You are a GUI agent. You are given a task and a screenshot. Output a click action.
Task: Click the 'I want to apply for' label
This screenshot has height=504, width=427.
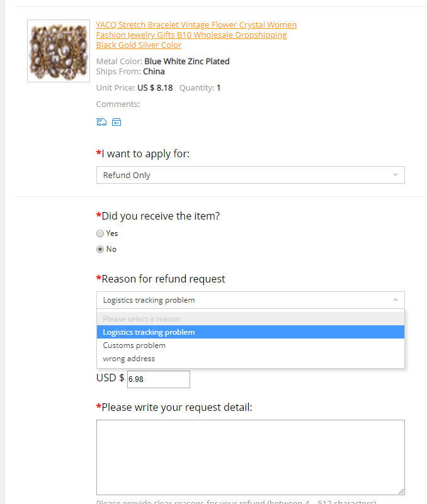[145, 154]
